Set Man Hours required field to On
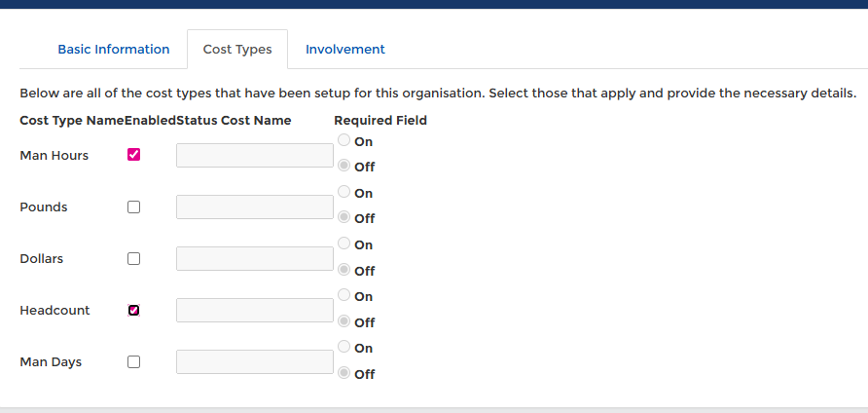Viewport: 868px width, 413px height. (x=344, y=140)
